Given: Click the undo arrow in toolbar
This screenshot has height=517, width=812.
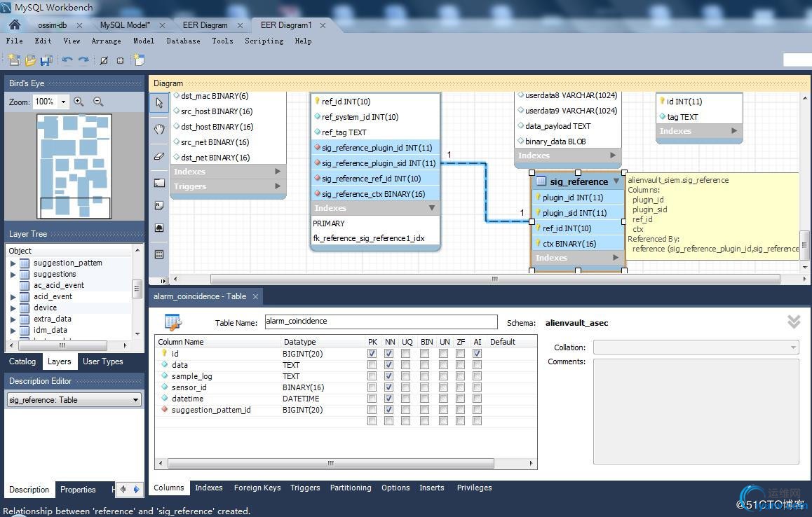Looking at the screenshot, I should pos(67,61).
